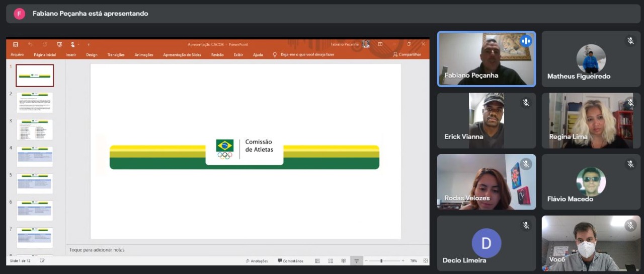Image resolution: width=644 pixels, height=274 pixels.
Task: Select slide 4 thumbnail
Action: pos(35,157)
